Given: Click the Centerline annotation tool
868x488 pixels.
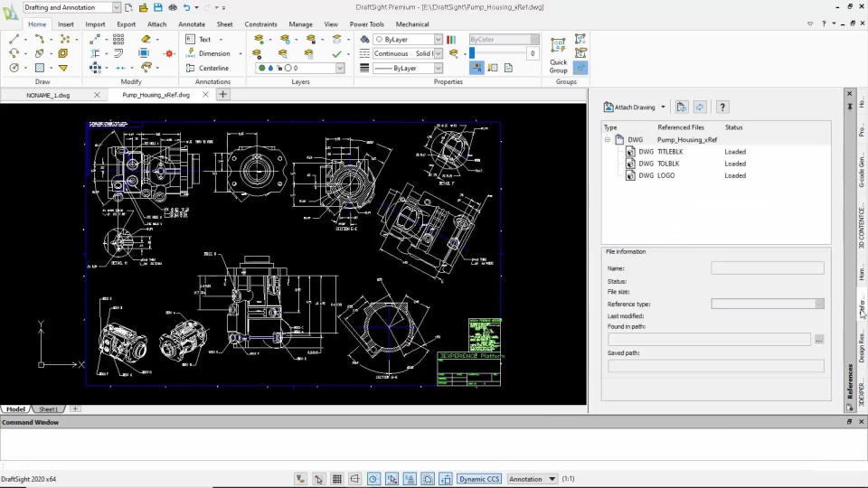Looking at the screenshot, I should (208, 68).
